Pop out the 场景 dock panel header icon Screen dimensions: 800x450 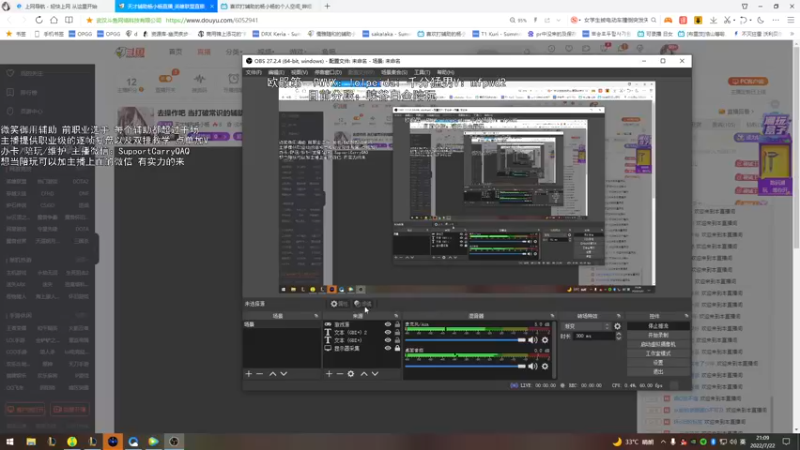tap(316, 316)
